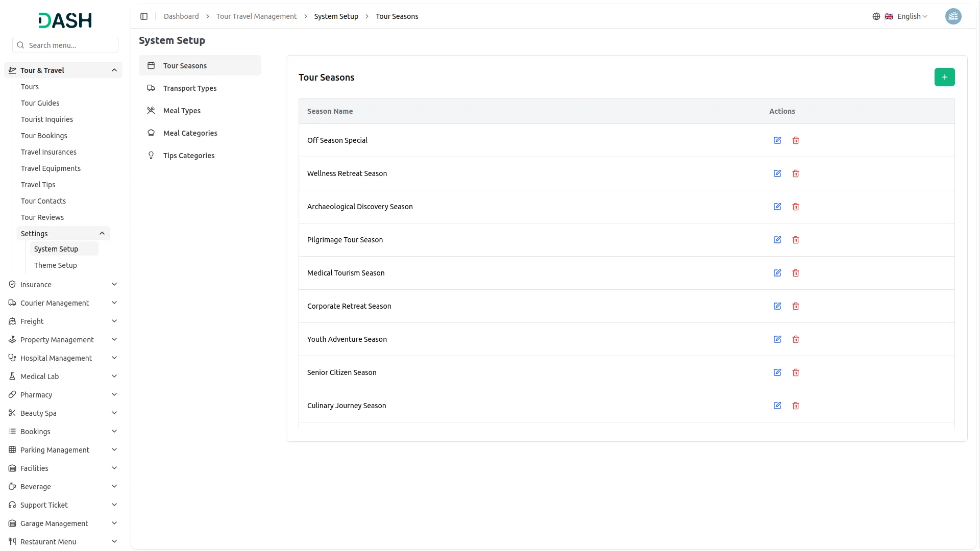Toggle the sidebar panel icon

click(144, 16)
